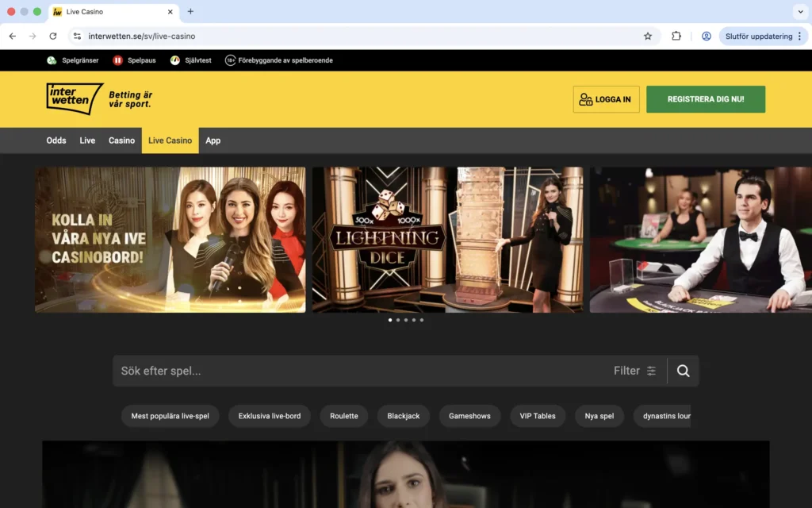Switch to the Odds tab
Screen dimensions: 812x508
click(x=56, y=140)
